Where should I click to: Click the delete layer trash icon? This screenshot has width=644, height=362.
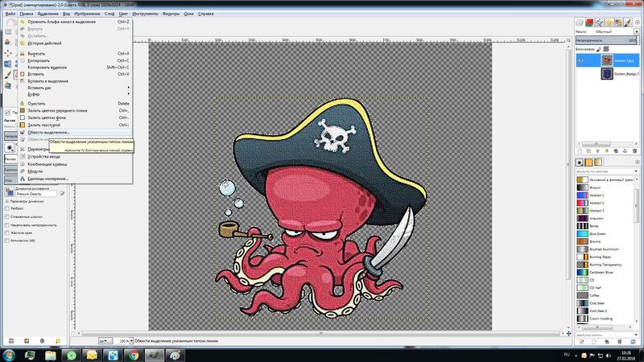tap(634, 151)
